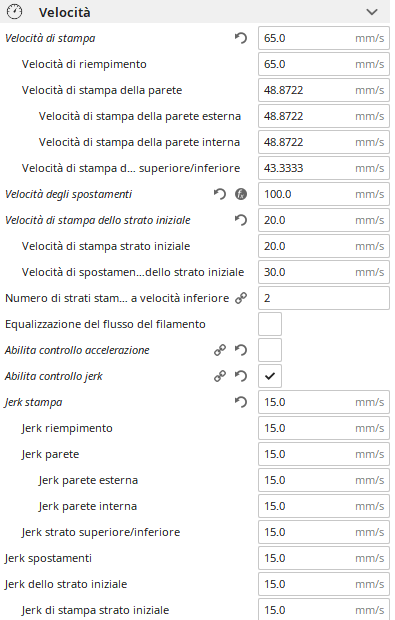Click link icon for Numero di strati
This screenshot has height=620, width=395.
pos(241,298)
